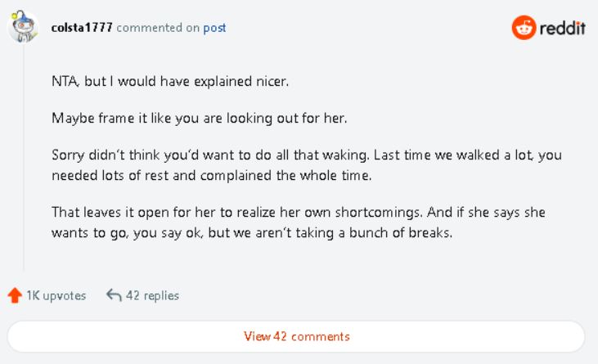
Task: Follow the blue "post" link
Action: [x=214, y=28]
